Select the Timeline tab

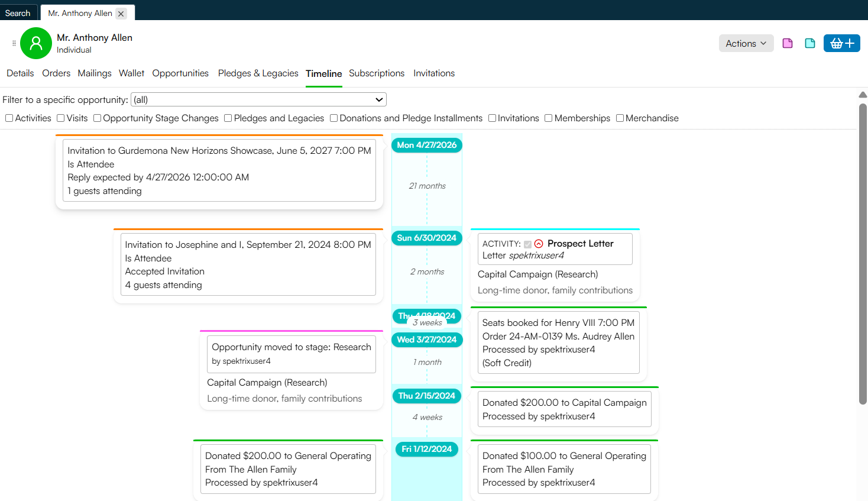click(323, 73)
